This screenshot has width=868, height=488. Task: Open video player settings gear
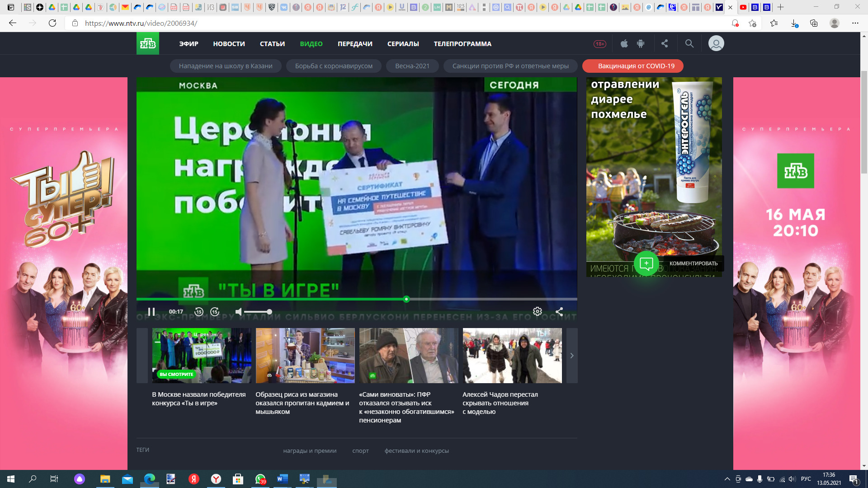pos(537,311)
